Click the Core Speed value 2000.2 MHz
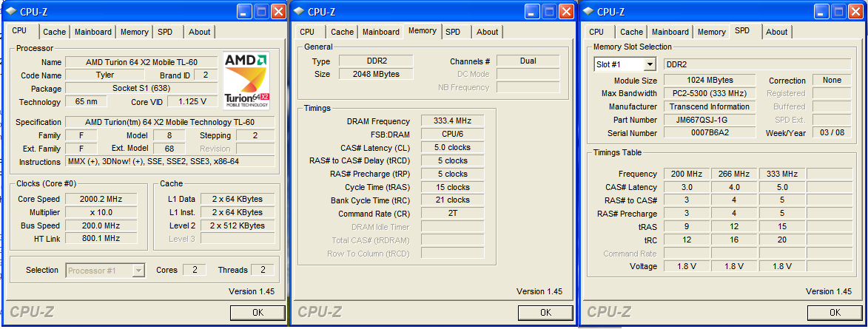Screen dimensions: 868x329 tap(101, 199)
